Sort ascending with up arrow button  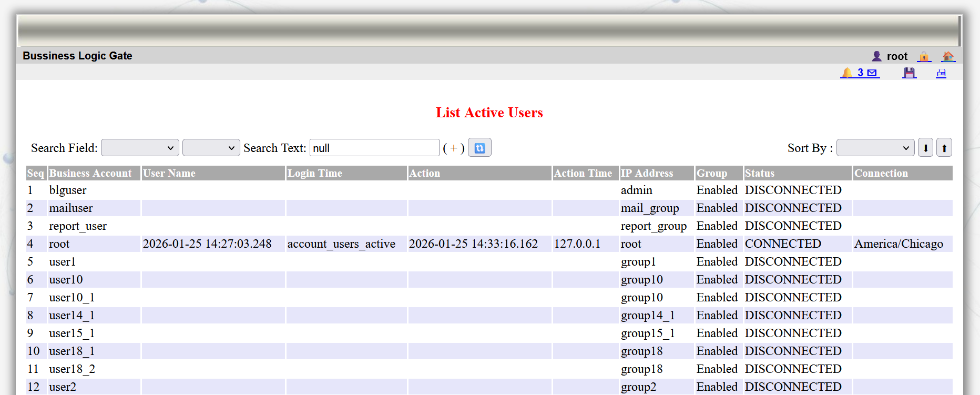click(x=944, y=148)
